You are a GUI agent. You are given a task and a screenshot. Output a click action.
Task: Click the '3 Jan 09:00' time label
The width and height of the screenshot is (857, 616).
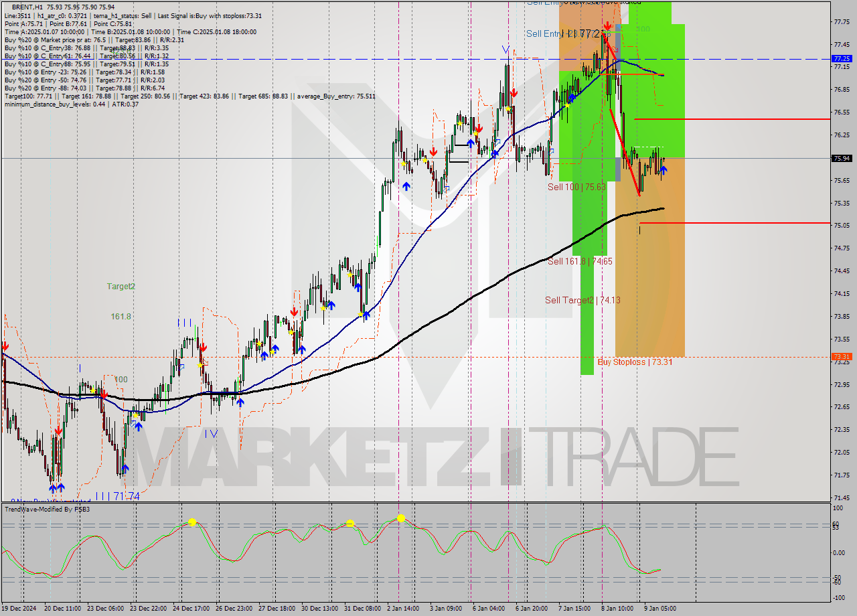click(446, 609)
